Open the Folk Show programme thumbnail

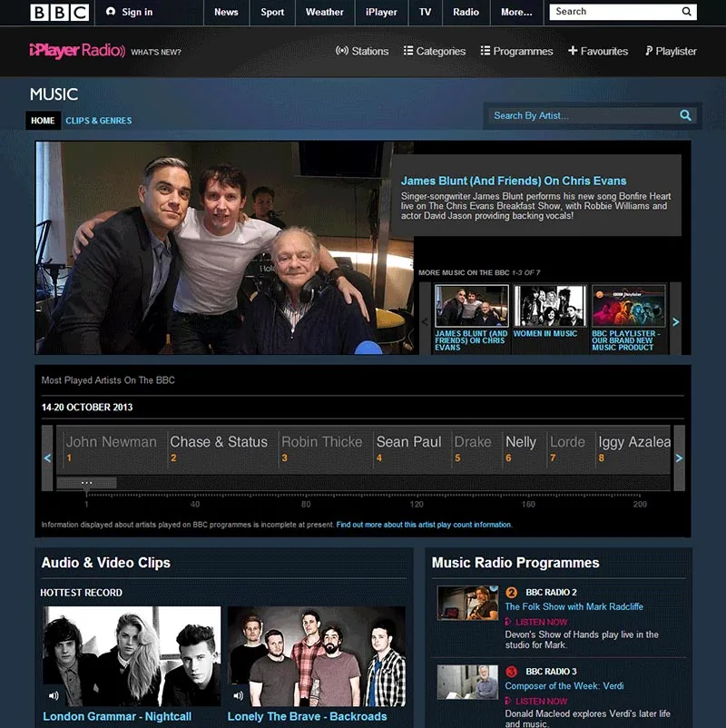click(467, 603)
